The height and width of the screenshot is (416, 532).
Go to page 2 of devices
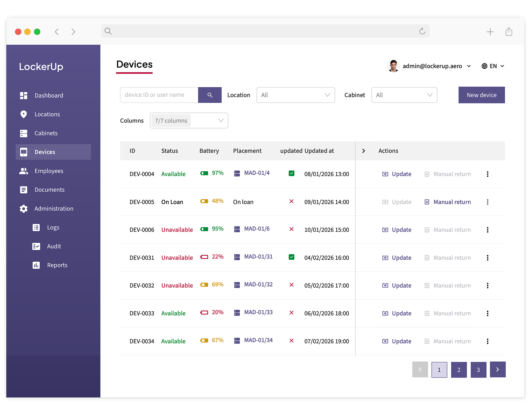459,370
